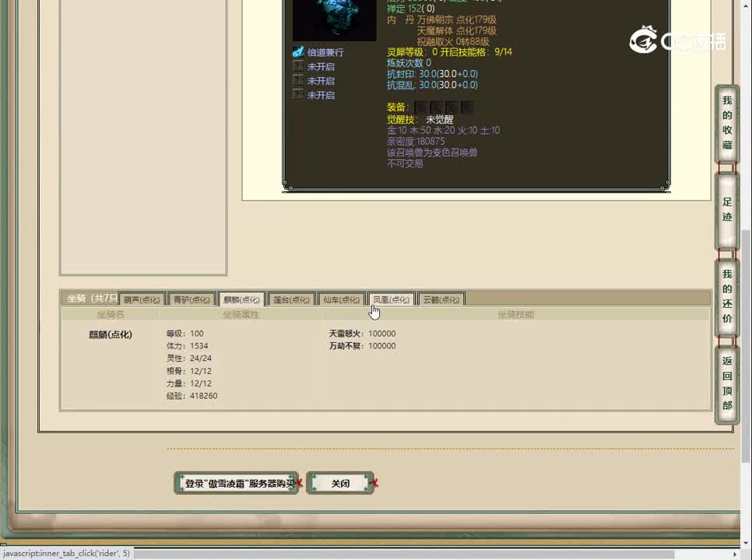This screenshot has height=560, width=752.
Task: Click the mount name 麒麟(点化)
Action: point(111,334)
